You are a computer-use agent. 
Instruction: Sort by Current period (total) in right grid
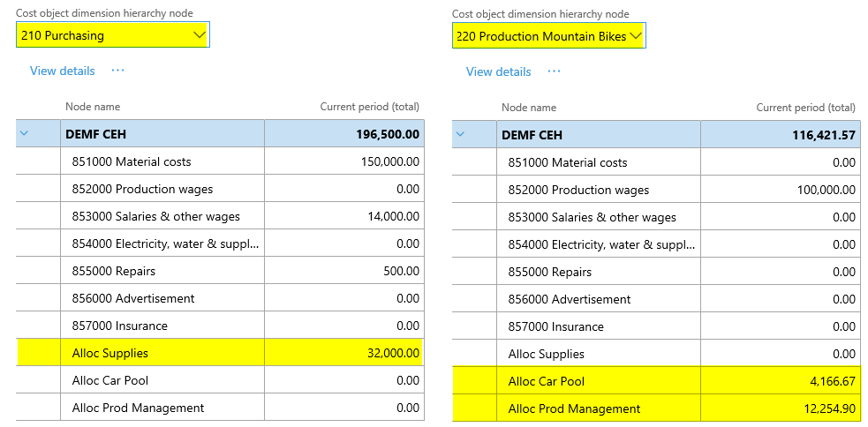pyautogui.click(x=805, y=108)
